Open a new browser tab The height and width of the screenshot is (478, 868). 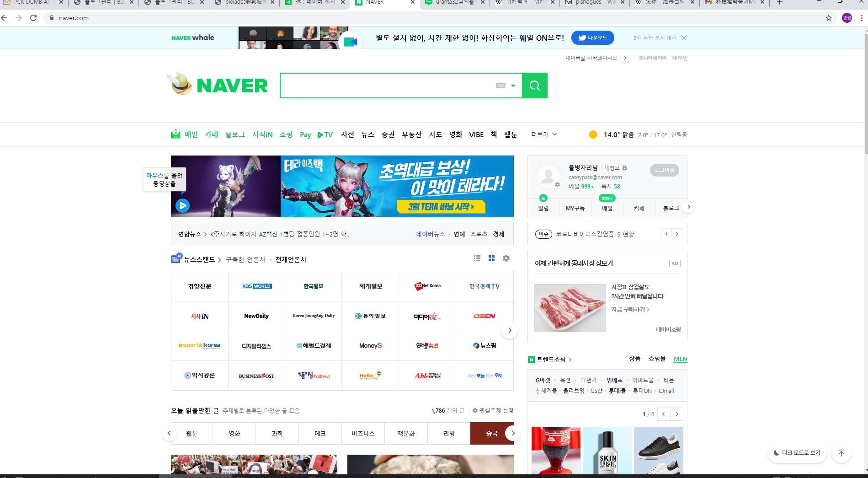click(780, 3)
